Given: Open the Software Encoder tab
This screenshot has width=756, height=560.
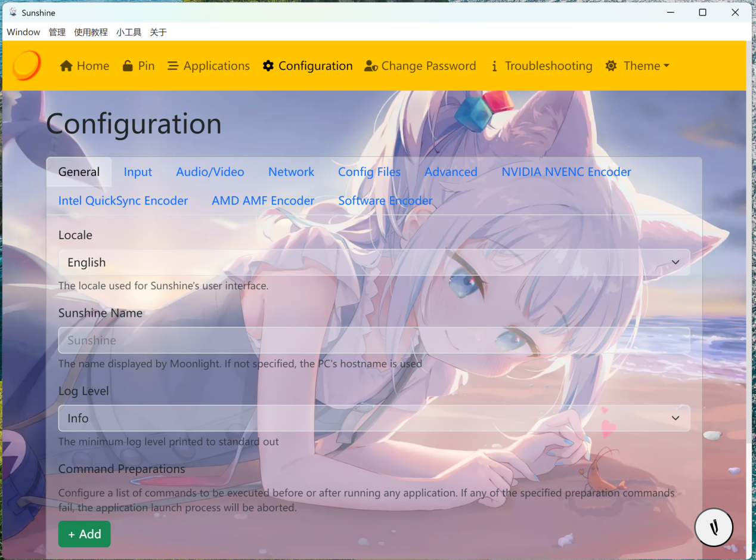Looking at the screenshot, I should pyautogui.click(x=385, y=201).
